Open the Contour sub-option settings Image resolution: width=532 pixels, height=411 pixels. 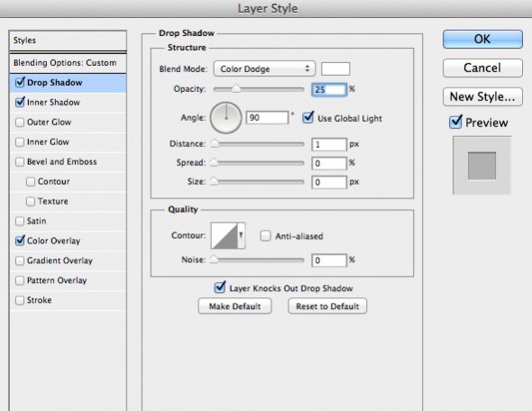click(54, 181)
